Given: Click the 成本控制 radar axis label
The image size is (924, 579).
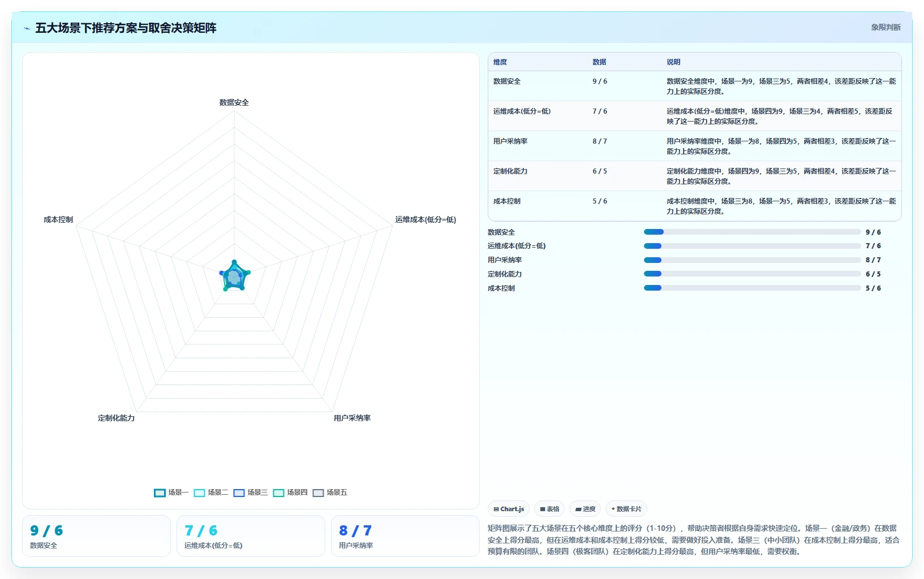Looking at the screenshot, I should (58, 219).
